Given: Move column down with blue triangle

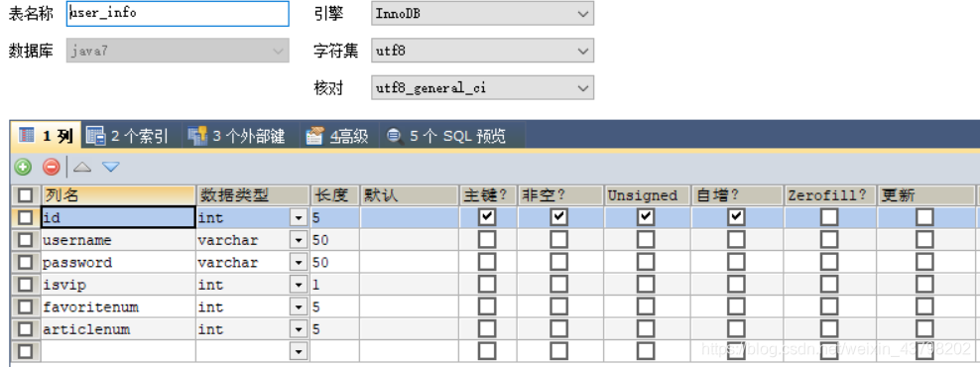Looking at the screenshot, I should coord(111,167).
